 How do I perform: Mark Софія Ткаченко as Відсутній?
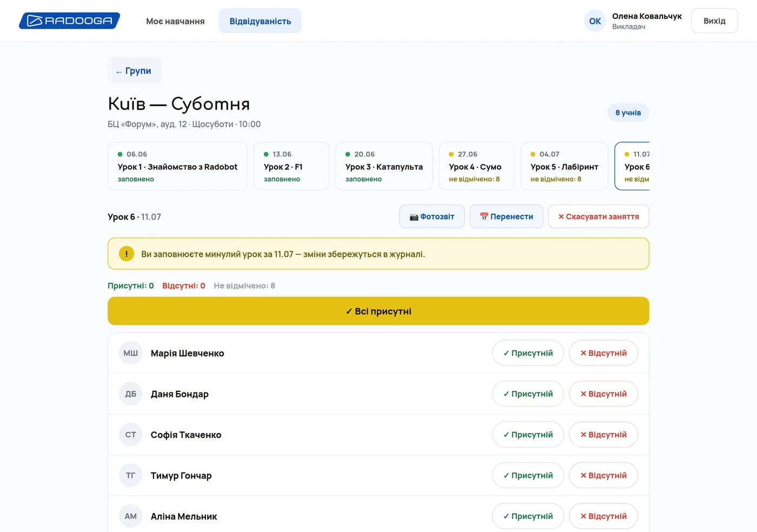pos(603,435)
